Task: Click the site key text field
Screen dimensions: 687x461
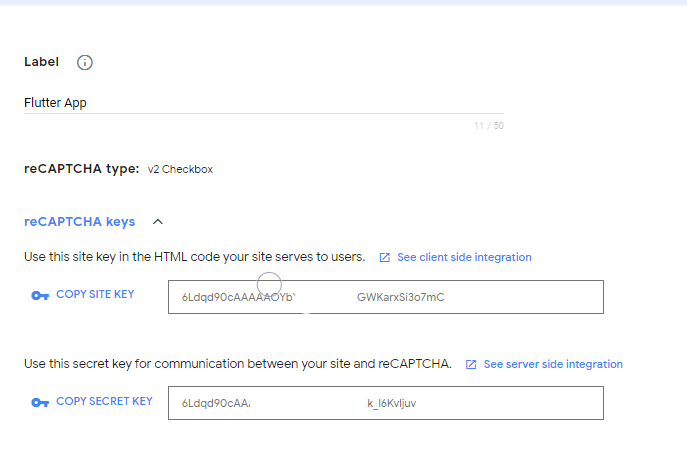Action: (386, 297)
